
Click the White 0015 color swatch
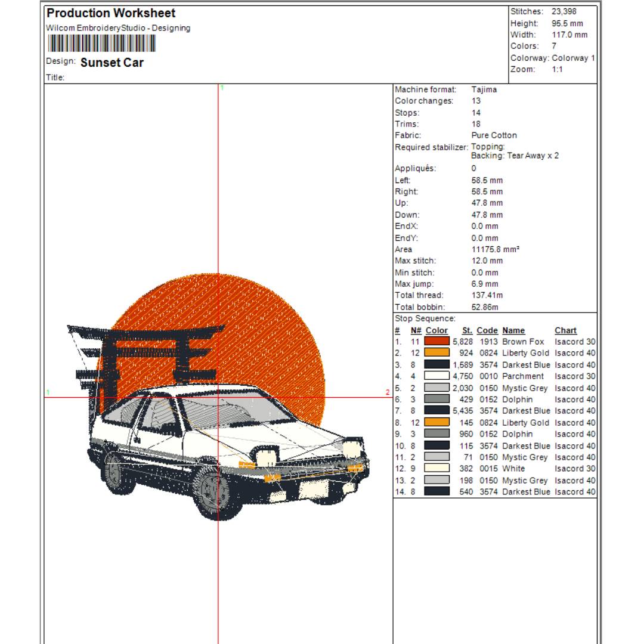coord(436,468)
